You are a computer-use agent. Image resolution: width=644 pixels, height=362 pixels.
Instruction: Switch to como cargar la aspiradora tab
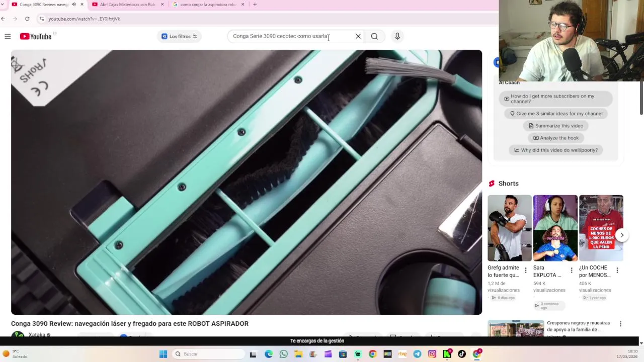[208, 5]
